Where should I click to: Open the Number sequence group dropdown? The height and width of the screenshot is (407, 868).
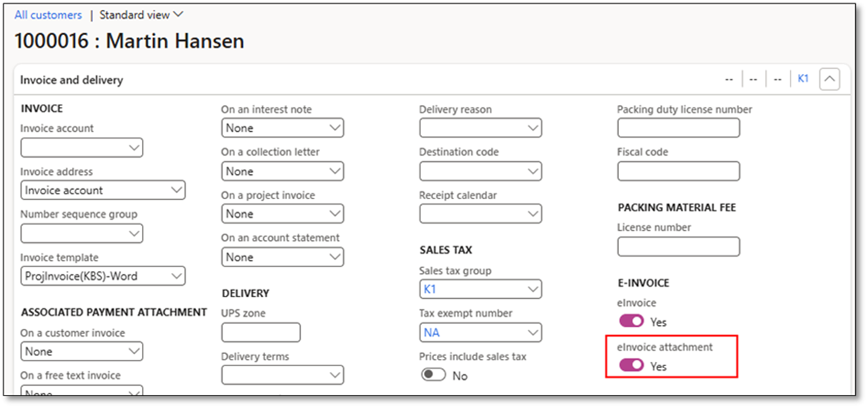[x=82, y=234]
